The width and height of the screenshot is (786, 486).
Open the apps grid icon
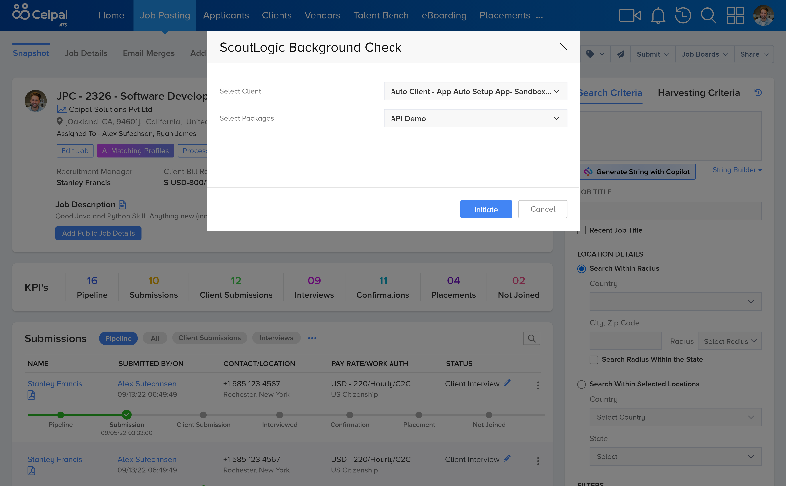(735, 16)
